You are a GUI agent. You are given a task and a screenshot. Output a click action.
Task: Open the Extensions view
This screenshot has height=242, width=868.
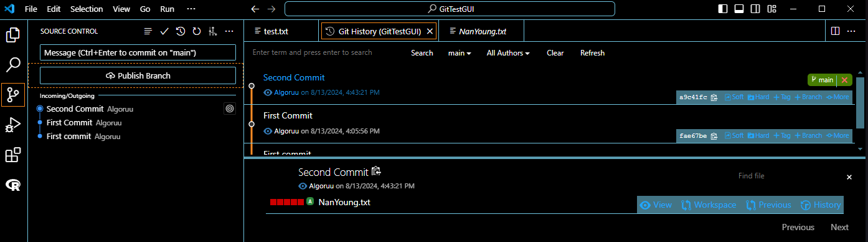click(13, 155)
